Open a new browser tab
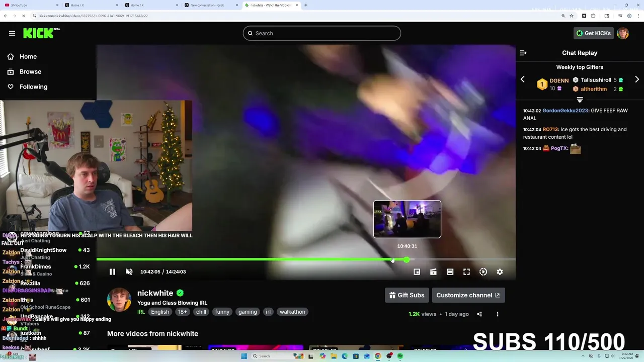This screenshot has width=644, height=362. click(x=306, y=5)
